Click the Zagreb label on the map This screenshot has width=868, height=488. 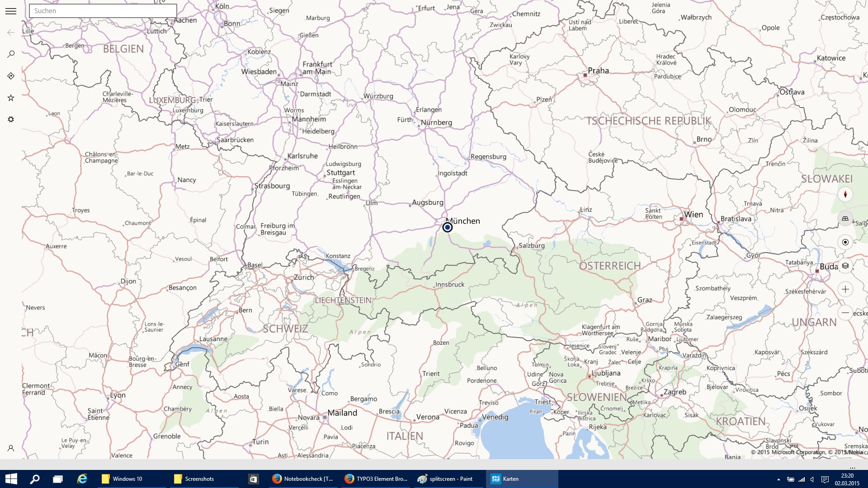tap(675, 392)
